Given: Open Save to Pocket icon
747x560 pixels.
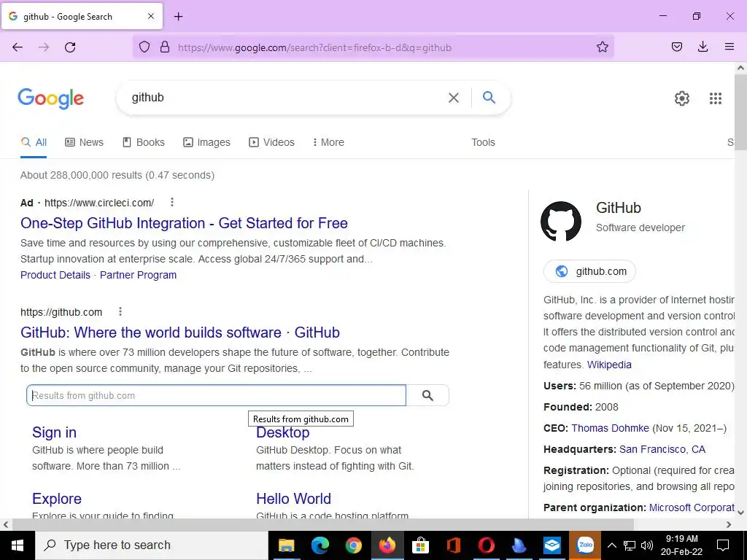Looking at the screenshot, I should click(x=676, y=47).
